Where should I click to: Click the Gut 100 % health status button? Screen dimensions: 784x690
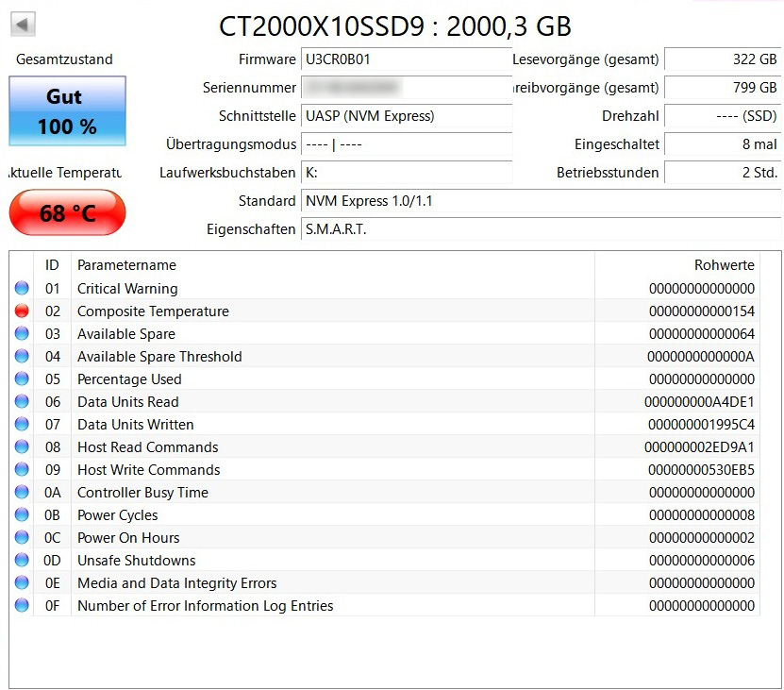pyautogui.click(x=67, y=111)
